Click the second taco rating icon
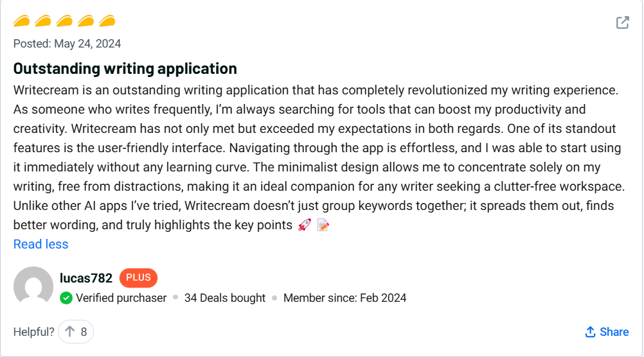The height and width of the screenshot is (357, 644). (x=43, y=21)
